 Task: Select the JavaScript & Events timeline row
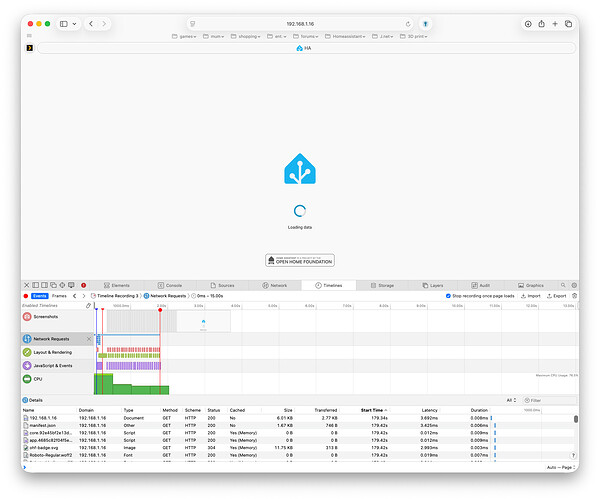pos(57,365)
